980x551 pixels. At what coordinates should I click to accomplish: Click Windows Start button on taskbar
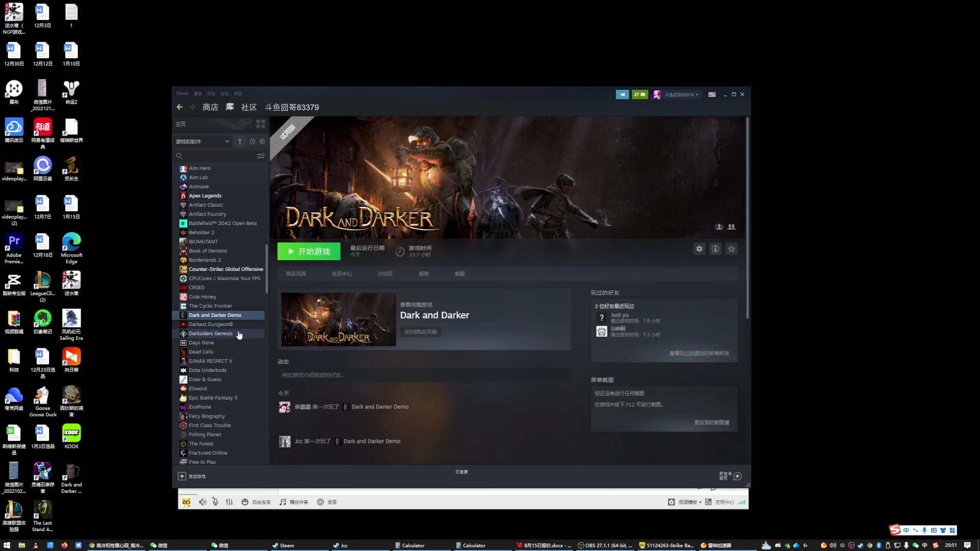(7, 545)
